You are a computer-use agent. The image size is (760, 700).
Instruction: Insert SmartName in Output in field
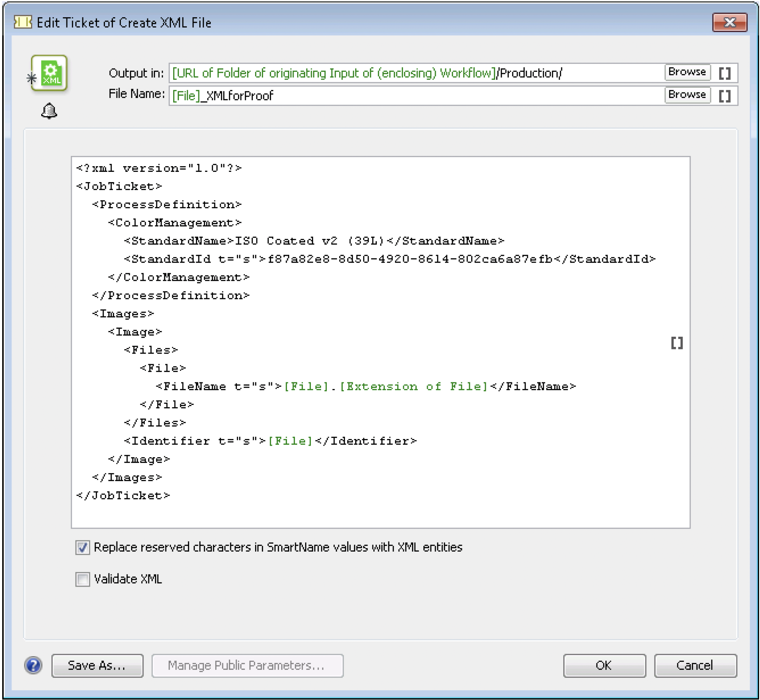725,73
